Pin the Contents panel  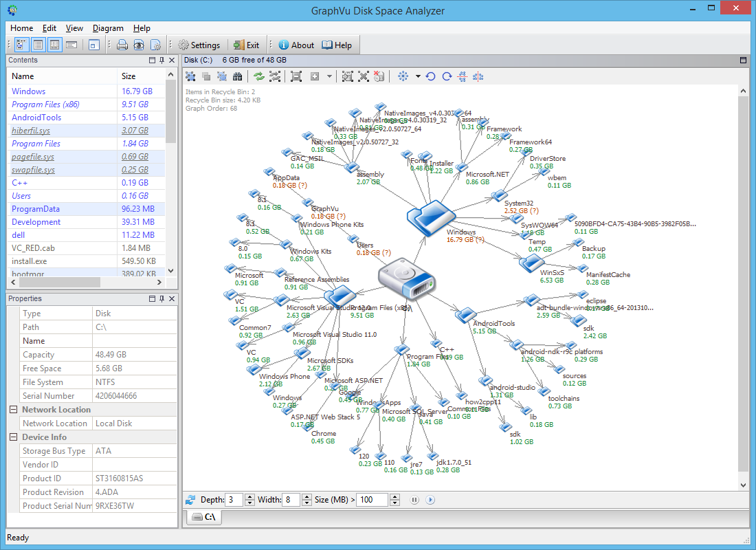pos(162,60)
